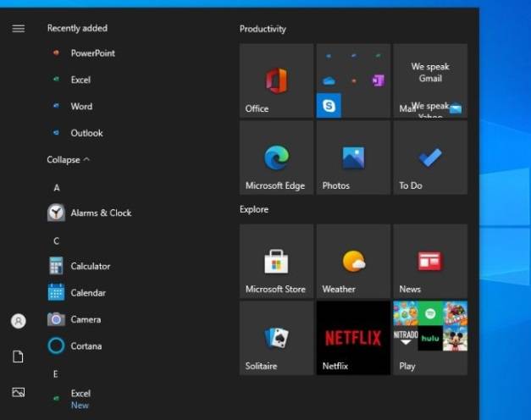
Task: Click the Recently added heading
Action: pyautogui.click(x=77, y=28)
